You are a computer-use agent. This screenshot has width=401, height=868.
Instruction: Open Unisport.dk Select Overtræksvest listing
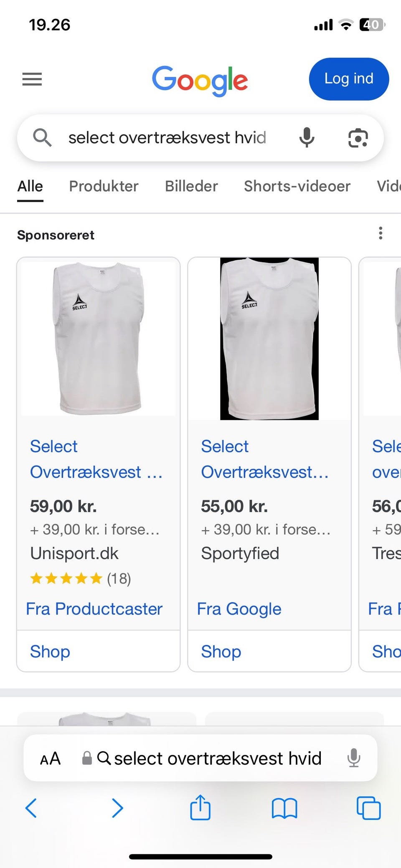pyautogui.click(x=96, y=459)
